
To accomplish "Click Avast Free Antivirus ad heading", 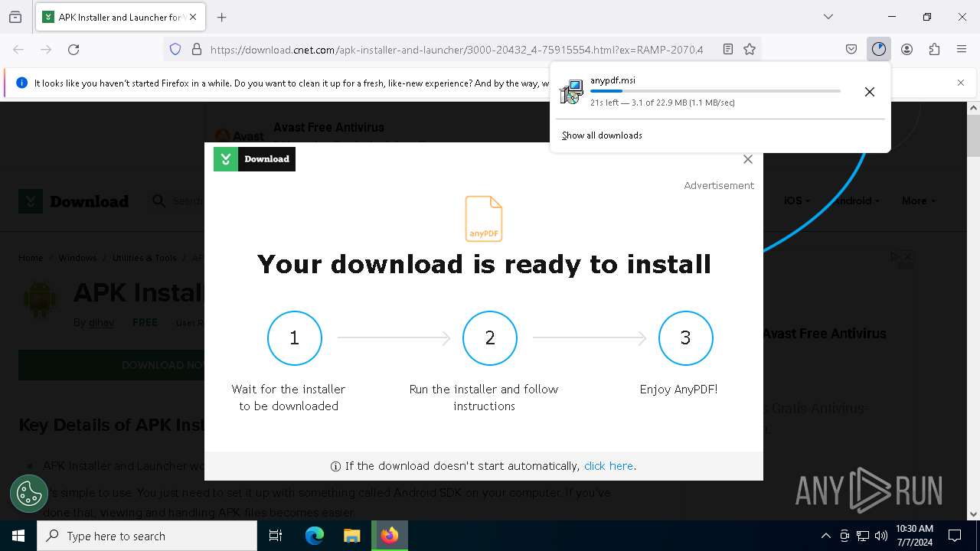I will point(328,127).
